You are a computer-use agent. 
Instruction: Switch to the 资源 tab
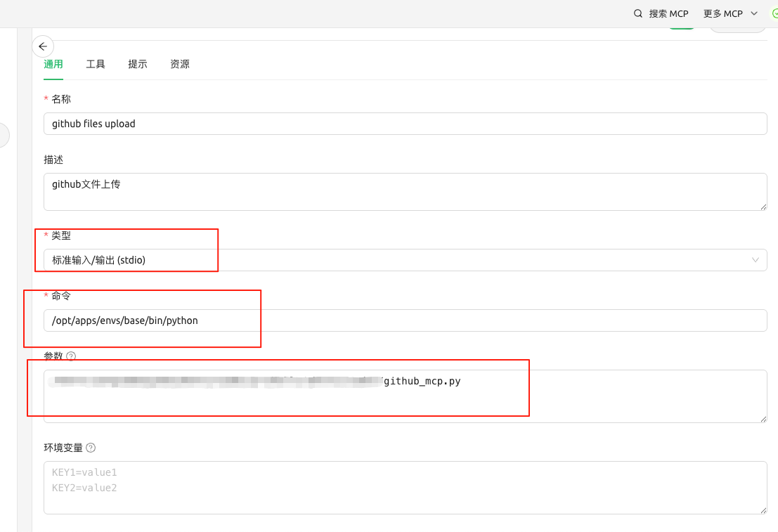pos(180,64)
